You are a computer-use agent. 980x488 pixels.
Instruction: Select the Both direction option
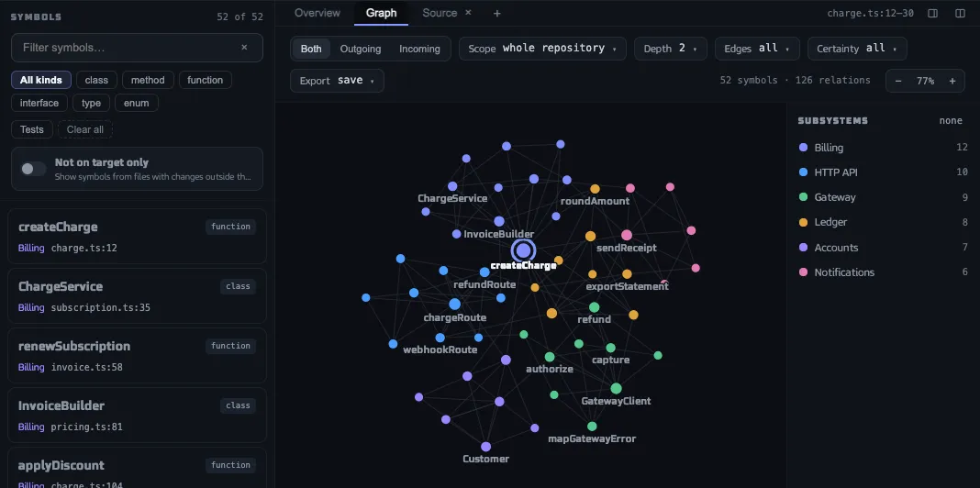click(x=311, y=49)
